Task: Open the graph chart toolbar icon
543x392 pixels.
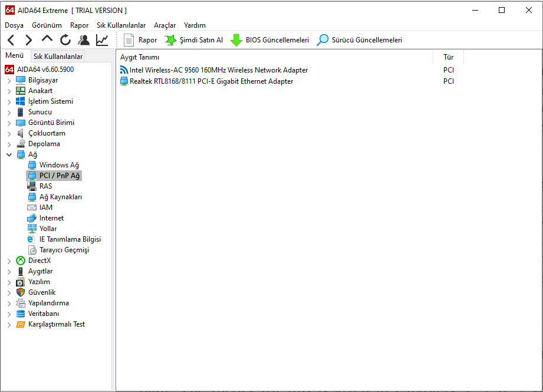Action: point(102,40)
